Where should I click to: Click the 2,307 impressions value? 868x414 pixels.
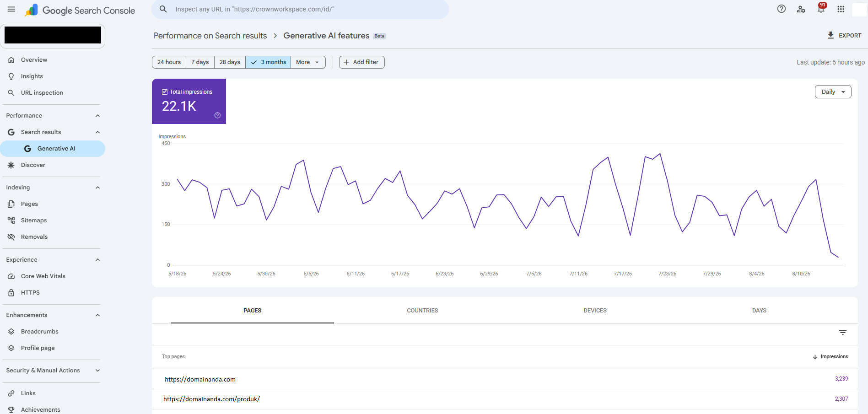pyautogui.click(x=841, y=399)
